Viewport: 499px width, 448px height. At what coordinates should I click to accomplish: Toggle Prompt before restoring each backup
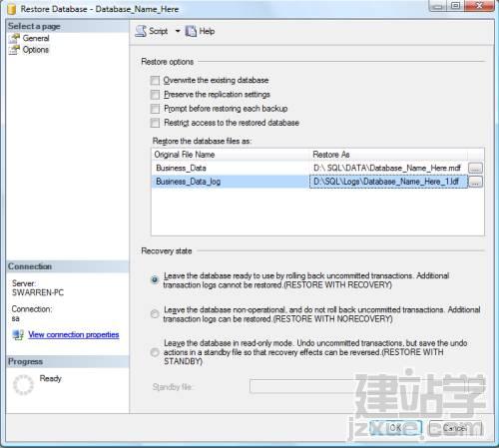pyautogui.click(x=155, y=109)
